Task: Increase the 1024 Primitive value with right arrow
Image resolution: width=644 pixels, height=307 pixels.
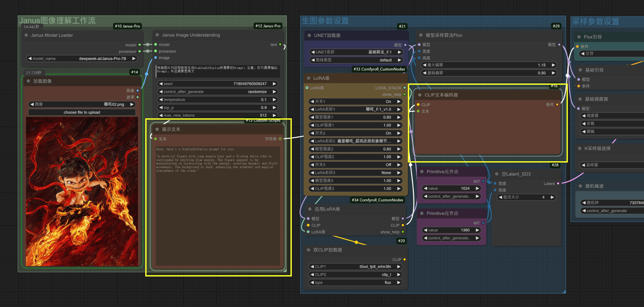Action: click(x=477, y=188)
